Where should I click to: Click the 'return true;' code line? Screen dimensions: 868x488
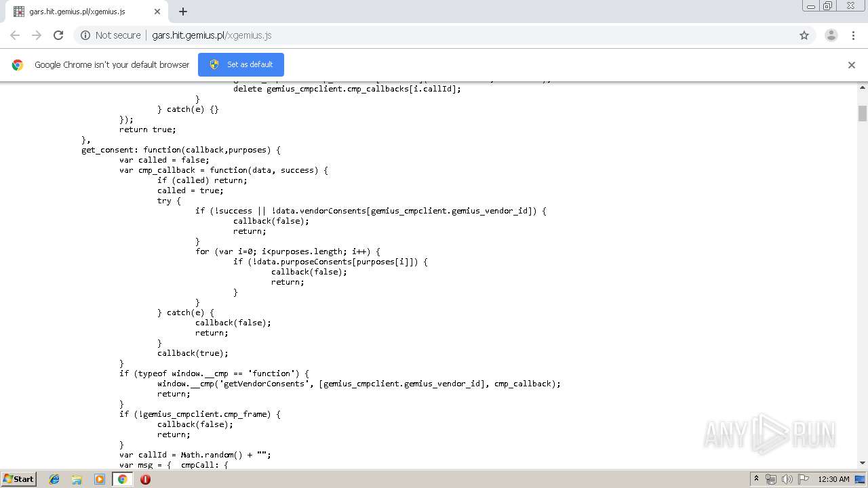point(147,129)
